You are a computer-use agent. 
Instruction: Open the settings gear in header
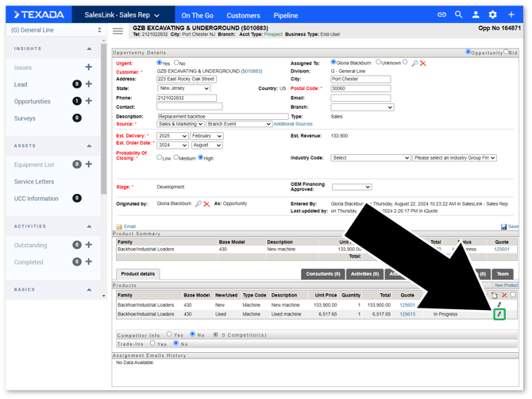tap(493, 14)
